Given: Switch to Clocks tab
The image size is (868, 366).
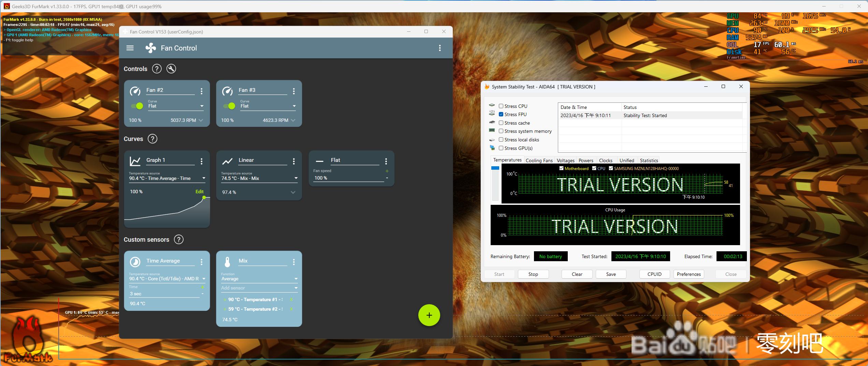Looking at the screenshot, I should click(x=606, y=160).
